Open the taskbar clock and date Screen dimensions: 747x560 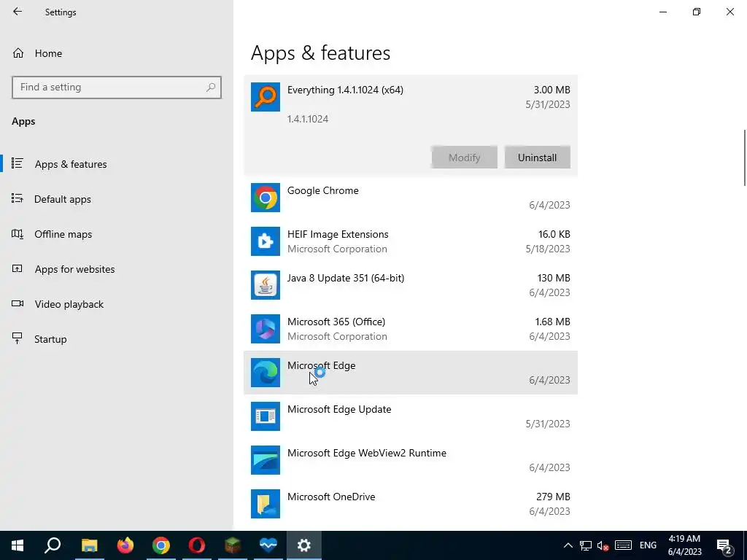click(x=684, y=545)
